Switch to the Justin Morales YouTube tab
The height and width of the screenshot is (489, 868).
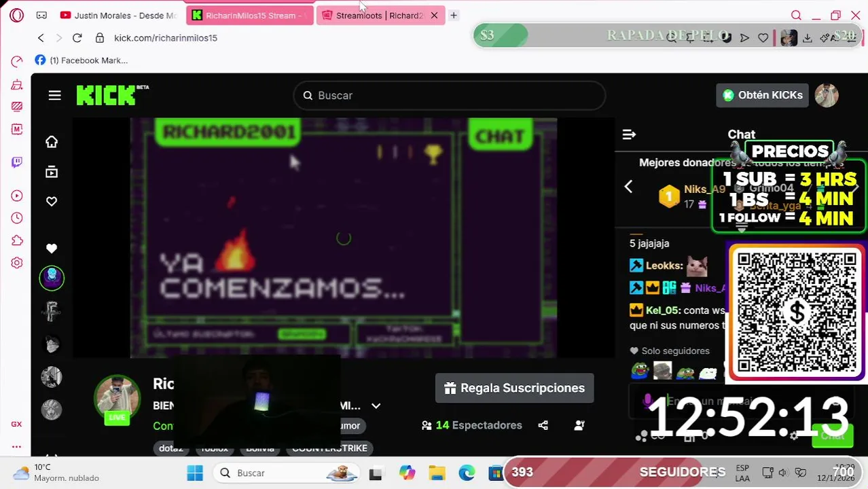tap(118, 15)
